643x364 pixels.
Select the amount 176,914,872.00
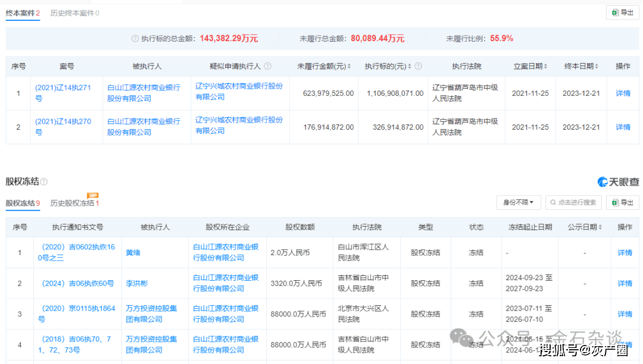tap(328, 127)
